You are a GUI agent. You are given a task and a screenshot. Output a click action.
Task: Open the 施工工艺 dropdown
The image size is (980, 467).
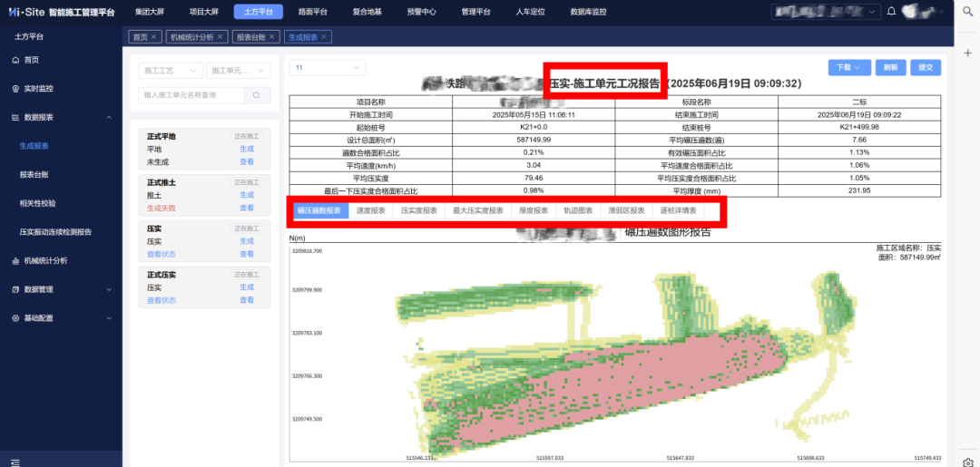pyautogui.click(x=170, y=71)
